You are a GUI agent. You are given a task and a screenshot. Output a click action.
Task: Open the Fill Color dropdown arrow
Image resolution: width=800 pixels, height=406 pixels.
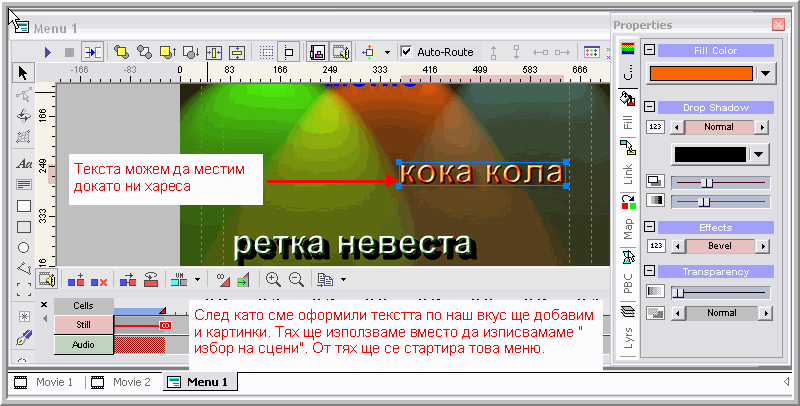765,73
